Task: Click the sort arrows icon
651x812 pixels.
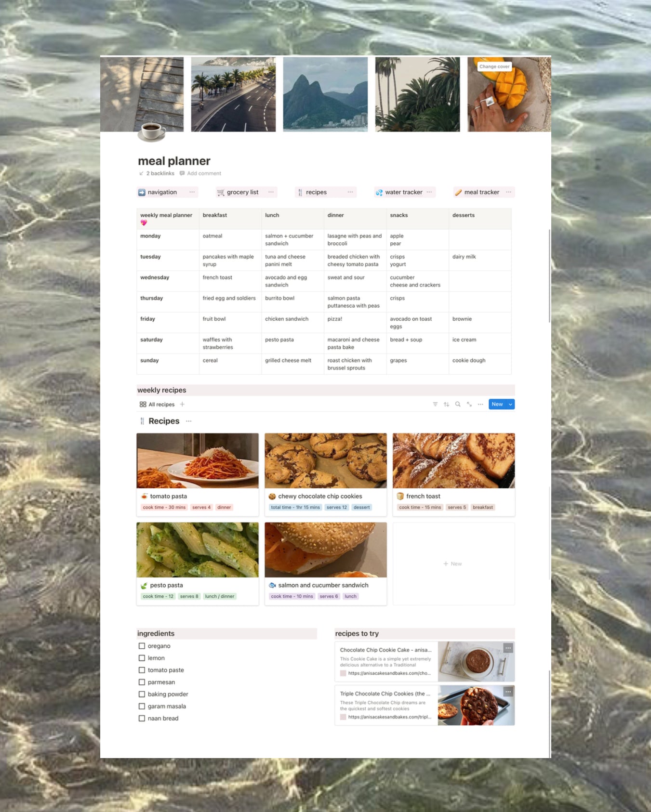Action: pos(446,405)
